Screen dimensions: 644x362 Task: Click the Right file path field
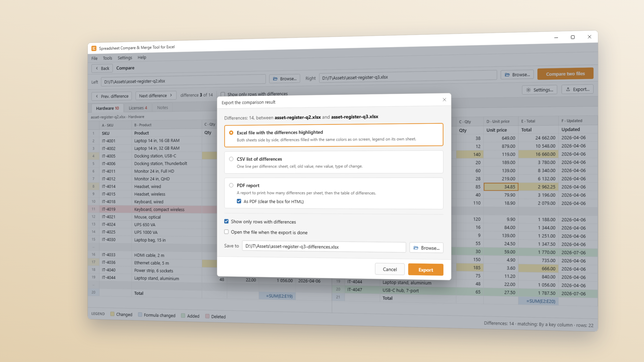click(x=408, y=77)
